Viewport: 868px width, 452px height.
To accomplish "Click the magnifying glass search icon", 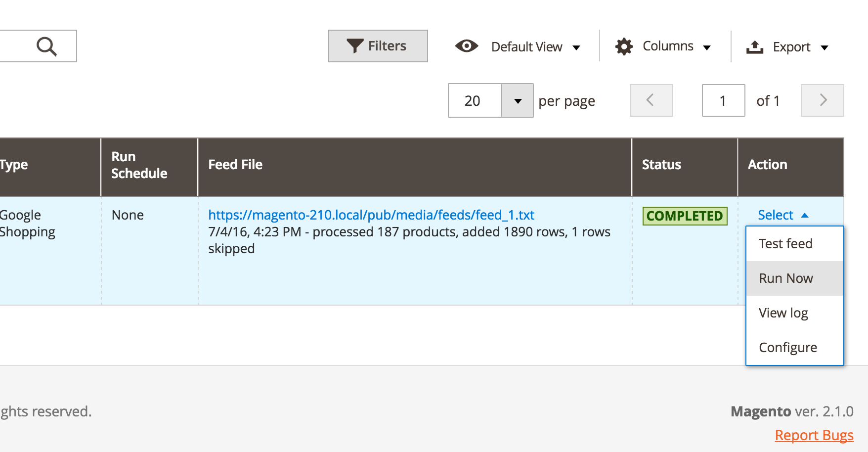I will click(x=47, y=46).
